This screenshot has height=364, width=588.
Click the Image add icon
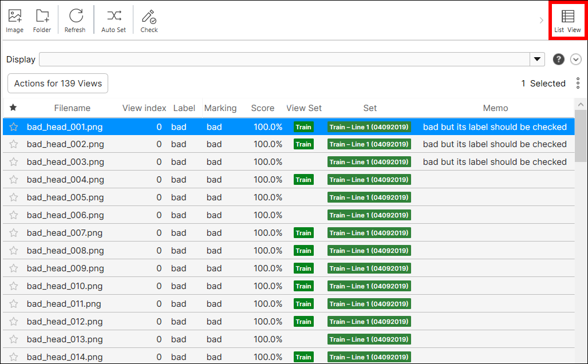(x=15, y=17)
